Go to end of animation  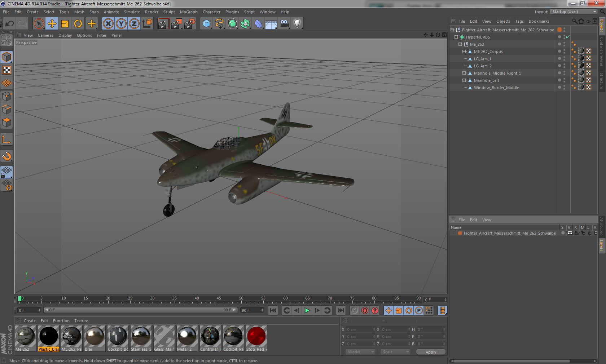341,310
